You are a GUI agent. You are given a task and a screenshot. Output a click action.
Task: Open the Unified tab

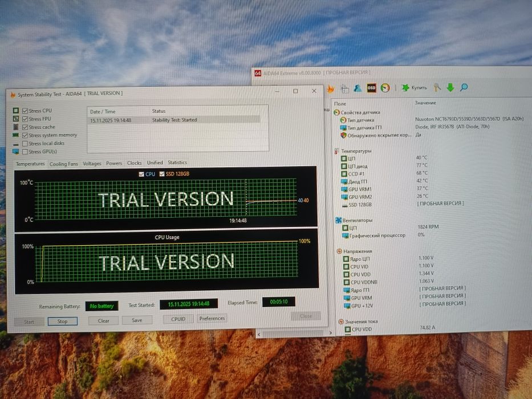(x=155, y=162)
